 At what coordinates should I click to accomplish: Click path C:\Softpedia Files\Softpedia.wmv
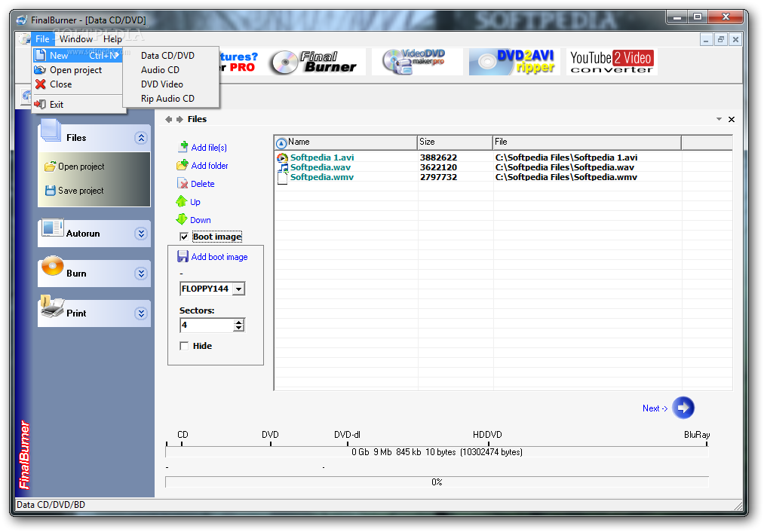coord(566,177)
